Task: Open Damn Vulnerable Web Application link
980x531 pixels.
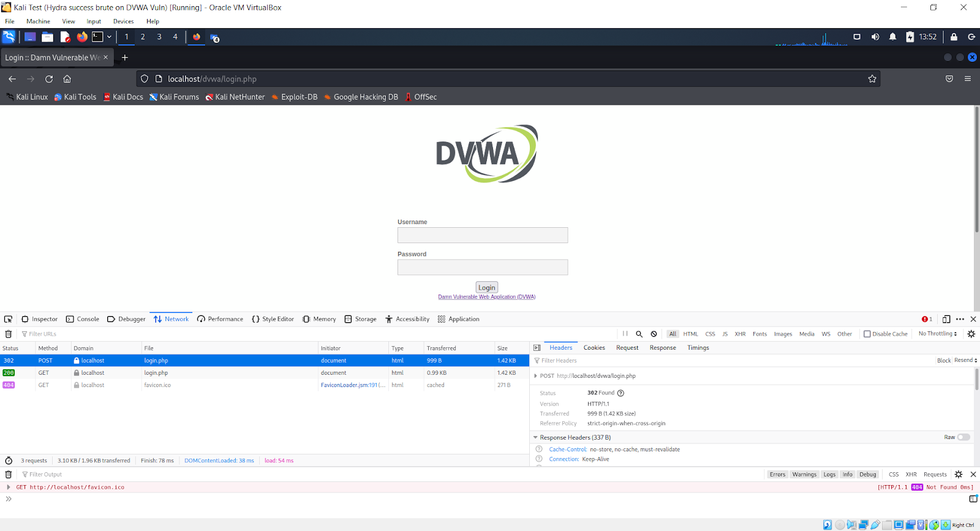Action: point(487,297)
